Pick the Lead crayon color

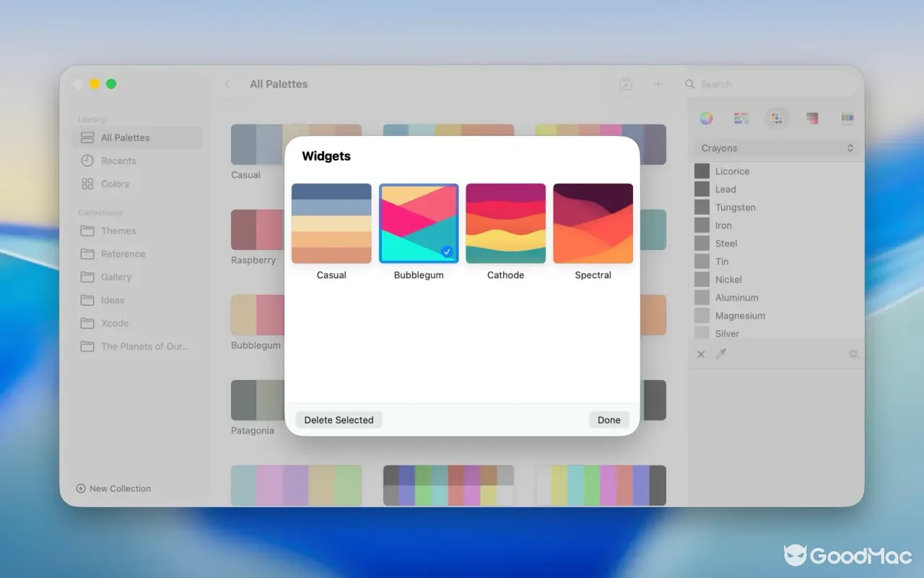click(x=777, y=189)
